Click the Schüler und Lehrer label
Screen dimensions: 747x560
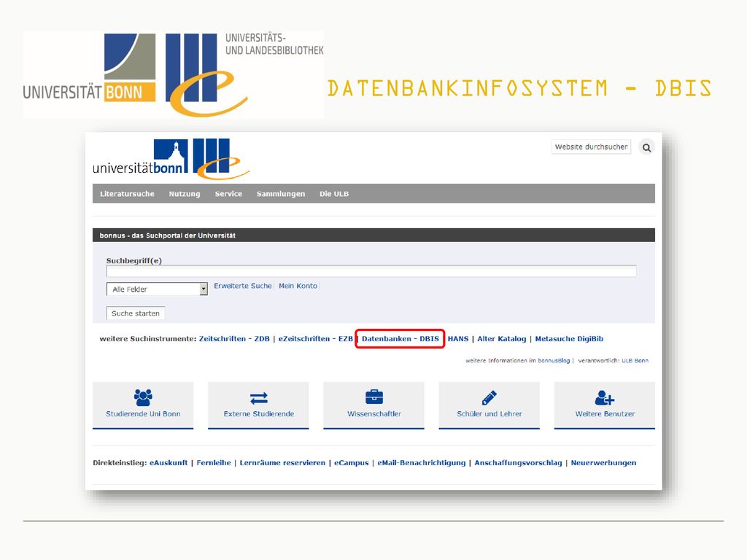489,414
